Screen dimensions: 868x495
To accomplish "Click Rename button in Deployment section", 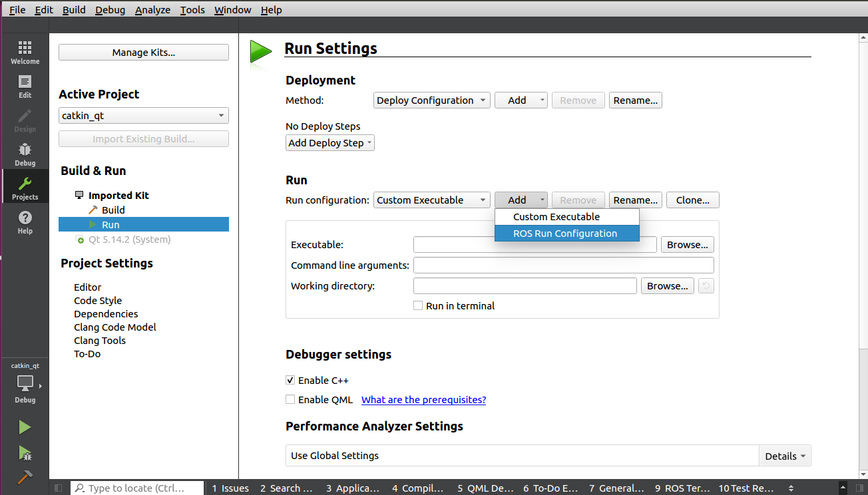I will click(x=636, y=100).
